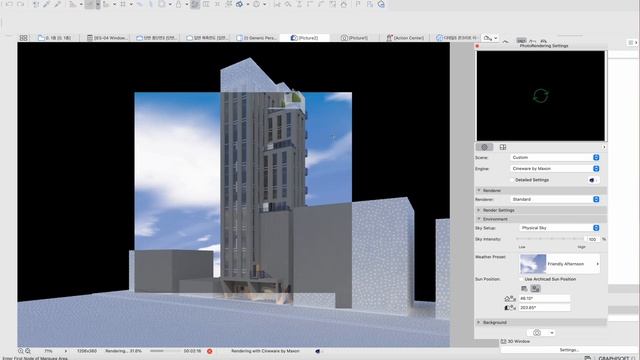Expand the Background section
The image size is (640, 360).
tap(479, 322)
